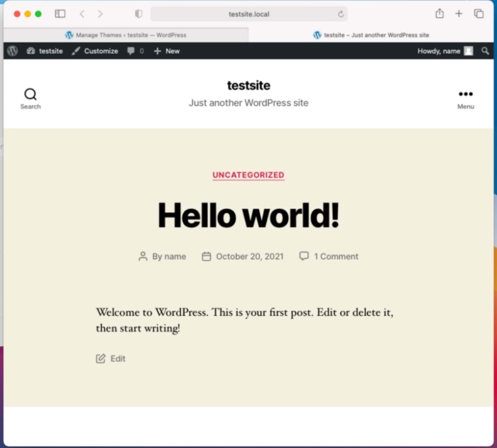The width and height of the screenshot is (497, 448).
Task: Go forward with the browser forward arrow
Action: click(x=100, y=13)
